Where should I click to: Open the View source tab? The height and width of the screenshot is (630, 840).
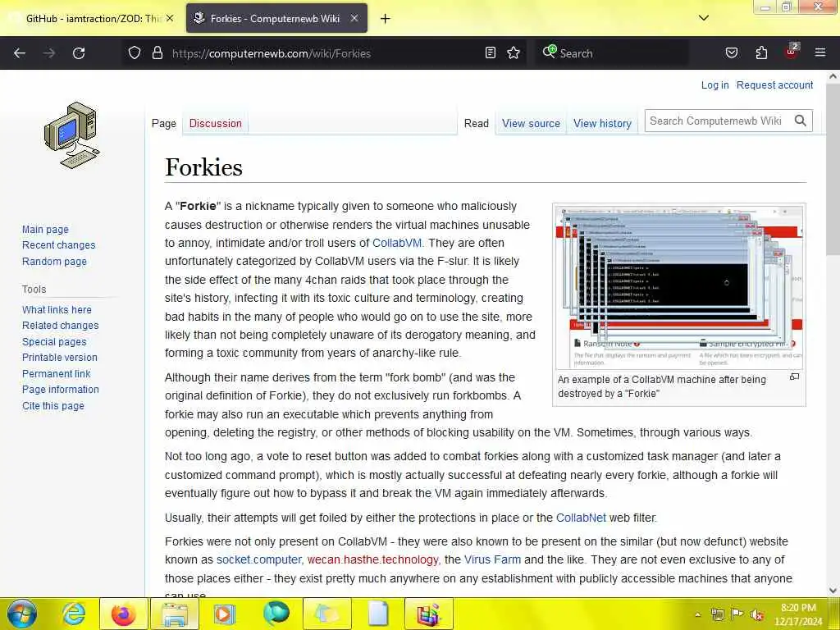531,123
